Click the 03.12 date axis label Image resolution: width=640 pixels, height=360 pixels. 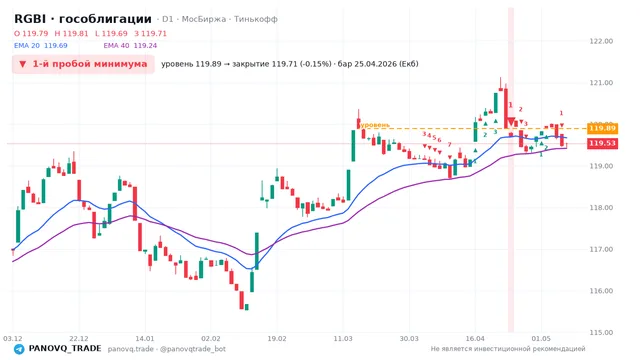13,339
